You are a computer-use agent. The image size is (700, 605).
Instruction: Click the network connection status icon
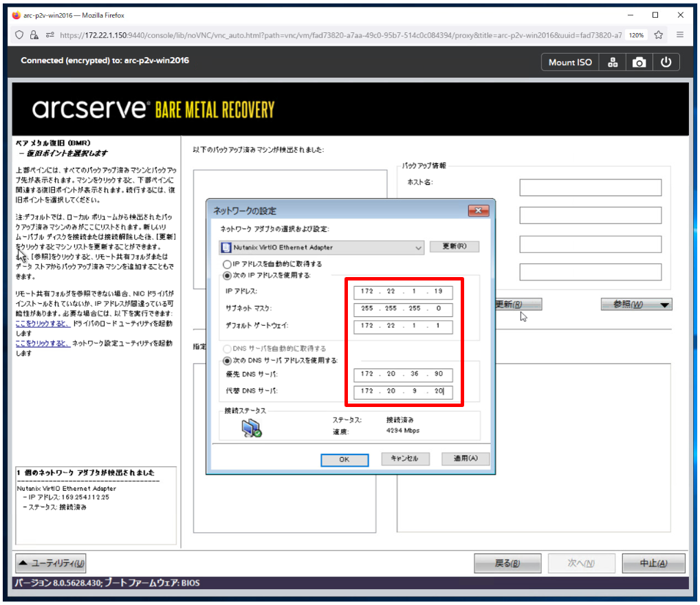point(252,428)
